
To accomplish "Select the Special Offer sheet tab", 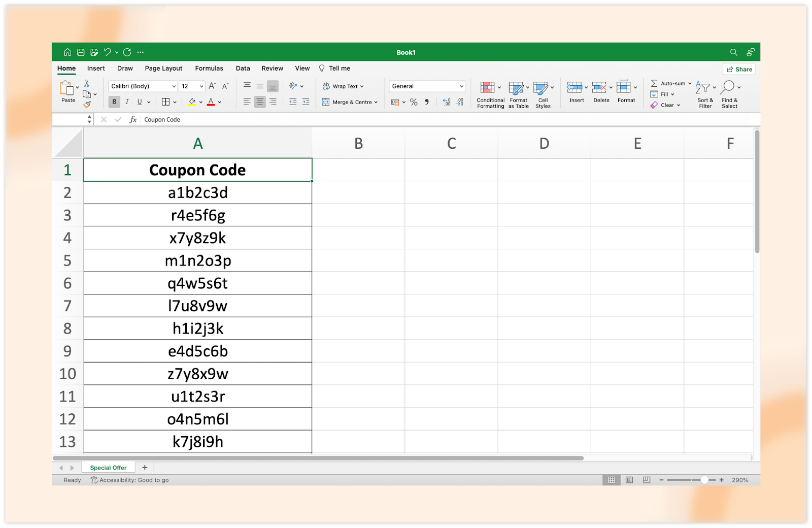I will [108, 468].
